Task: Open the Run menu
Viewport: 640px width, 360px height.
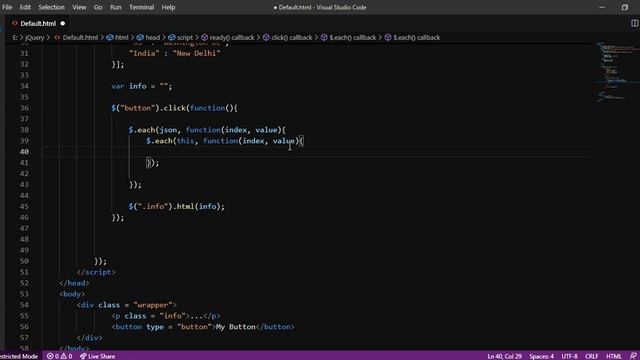Action: tap(116, 7)
